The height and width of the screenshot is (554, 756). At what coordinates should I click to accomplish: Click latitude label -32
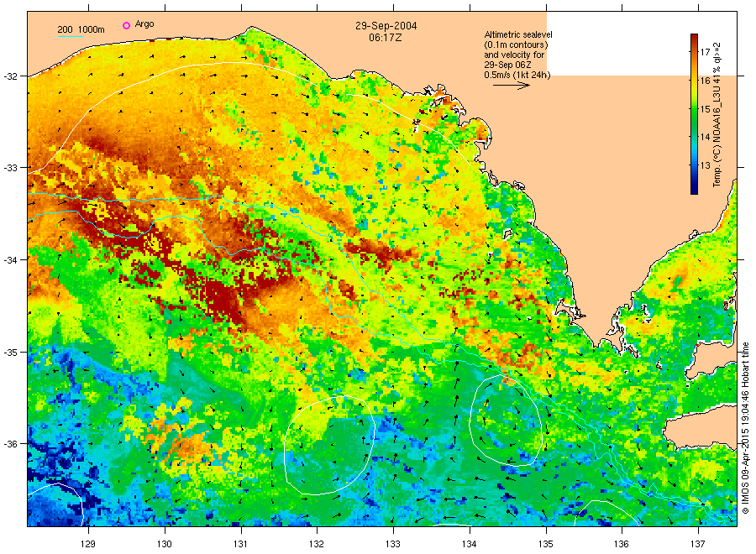pyautogui.click(x=10, y=76)
